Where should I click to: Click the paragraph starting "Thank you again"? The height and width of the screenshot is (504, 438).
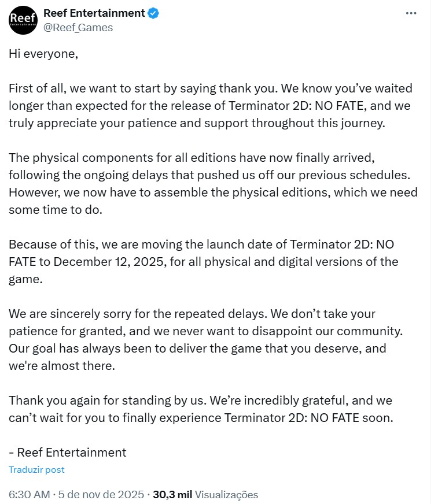[x=201, y=409]
